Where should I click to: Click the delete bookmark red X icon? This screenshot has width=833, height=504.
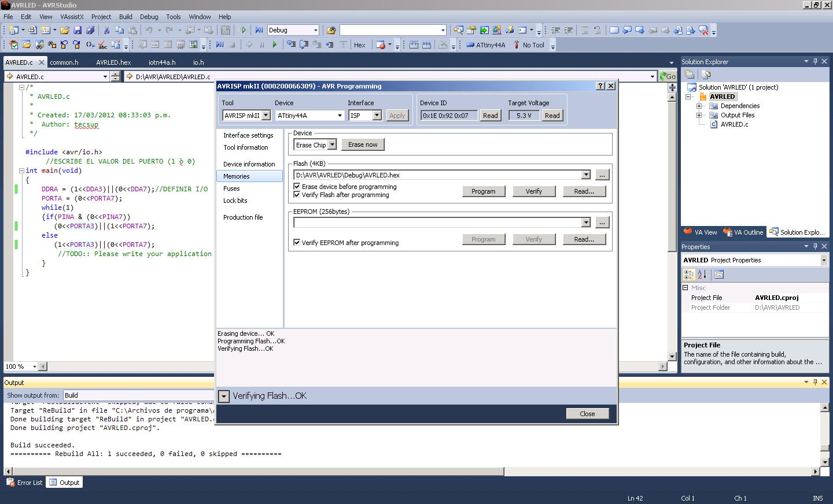point(703,30)
